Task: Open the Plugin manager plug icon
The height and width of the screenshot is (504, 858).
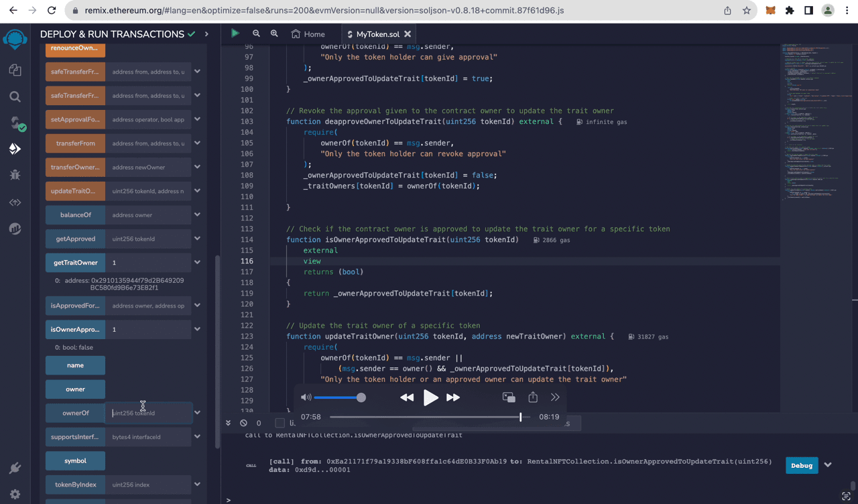Action: tap(15, 468)
